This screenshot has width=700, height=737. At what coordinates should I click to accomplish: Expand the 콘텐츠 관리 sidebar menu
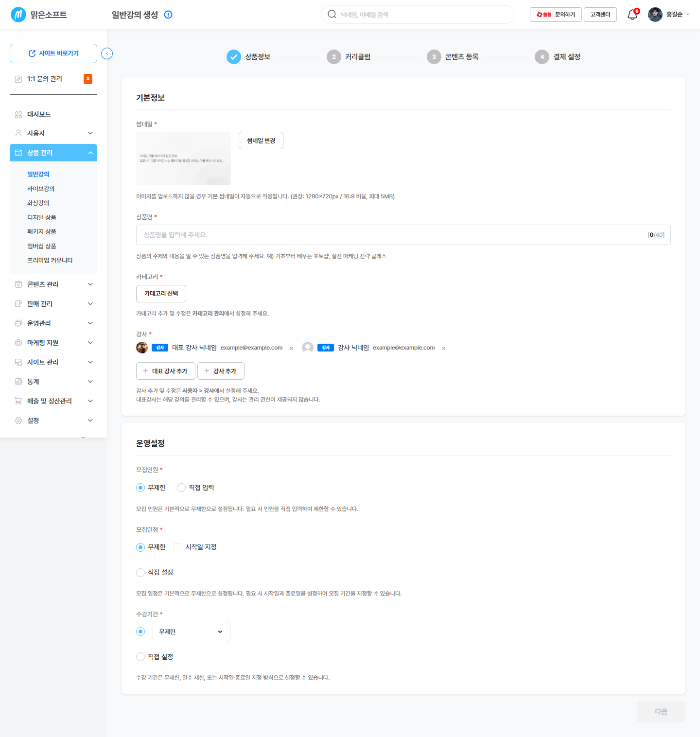click(53, 284)
